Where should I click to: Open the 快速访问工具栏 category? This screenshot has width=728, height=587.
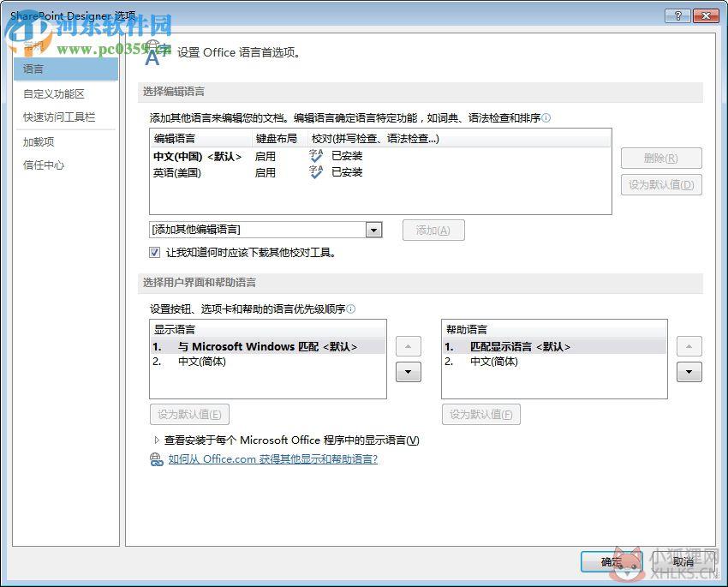tap(59, 117)
